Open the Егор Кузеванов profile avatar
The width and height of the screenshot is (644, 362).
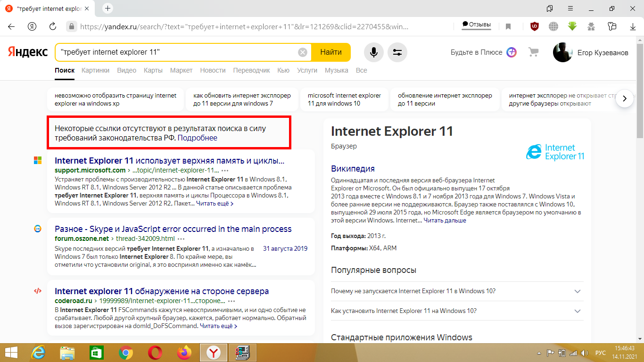pos(563,52)
